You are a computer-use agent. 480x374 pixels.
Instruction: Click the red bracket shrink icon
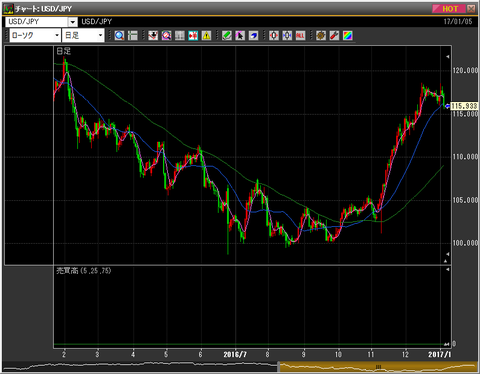(x=274, y=35)
